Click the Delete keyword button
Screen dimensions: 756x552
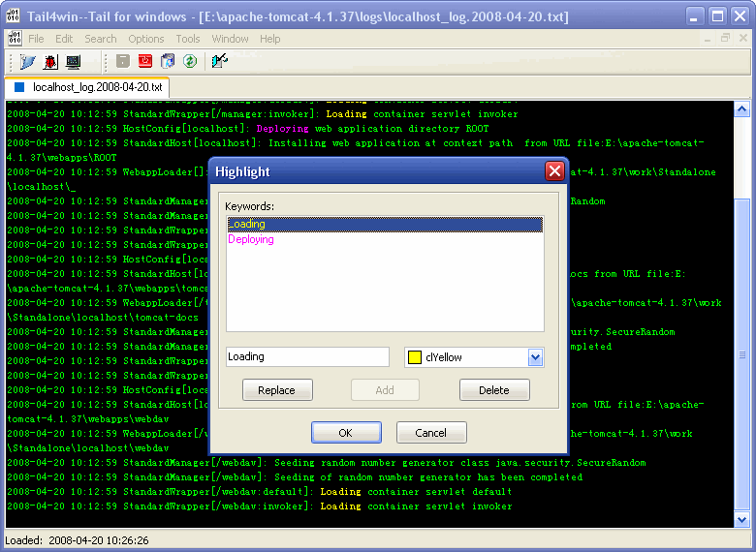pyautogui.click(x=494, y=390)
